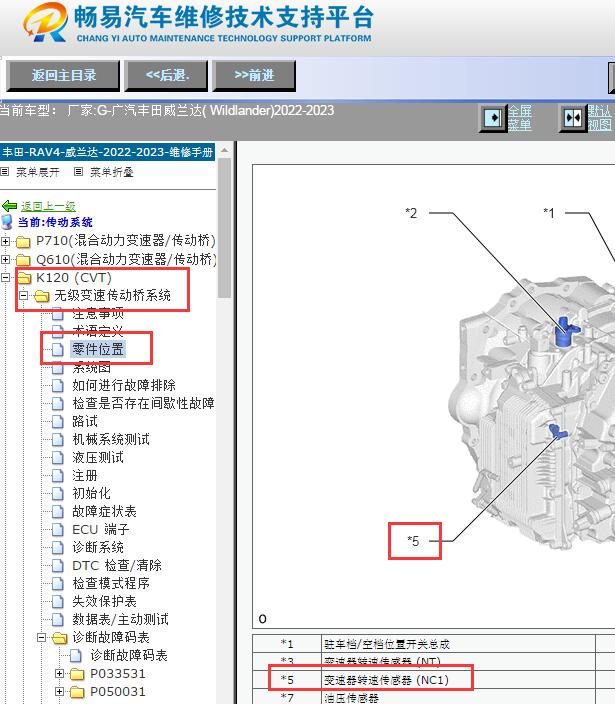The image size is (615, 704).
Task: Open the 默认视图 link text
Action: pos(599,118)
